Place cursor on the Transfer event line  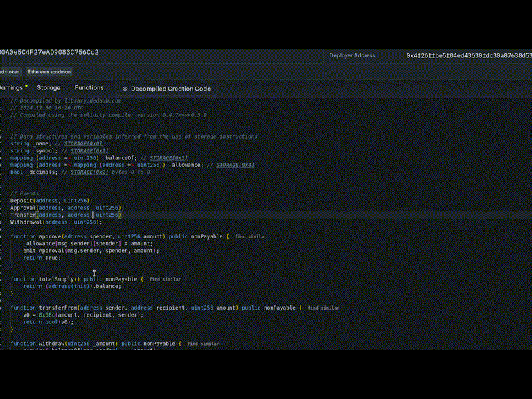66,215
